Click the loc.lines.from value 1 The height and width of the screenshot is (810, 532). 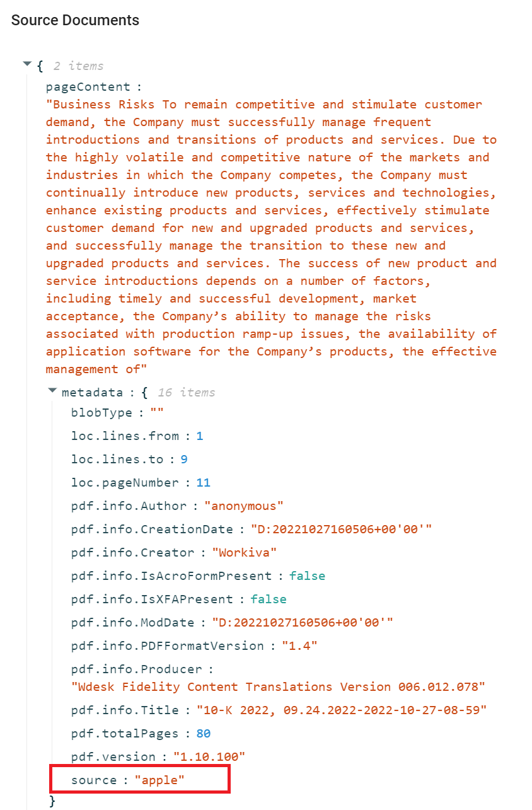(200, 436)
